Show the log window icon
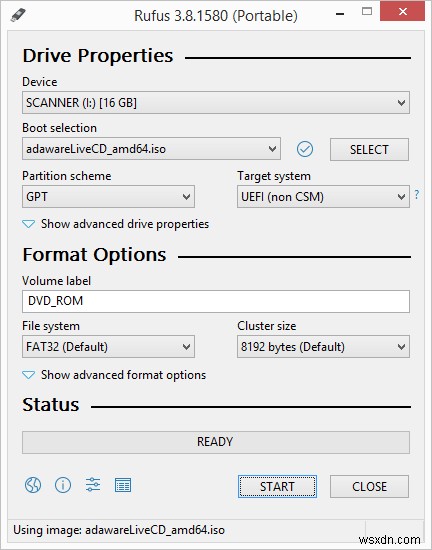Screen dimensions: 432x550 pyautogui.click(x=123, y=485)
